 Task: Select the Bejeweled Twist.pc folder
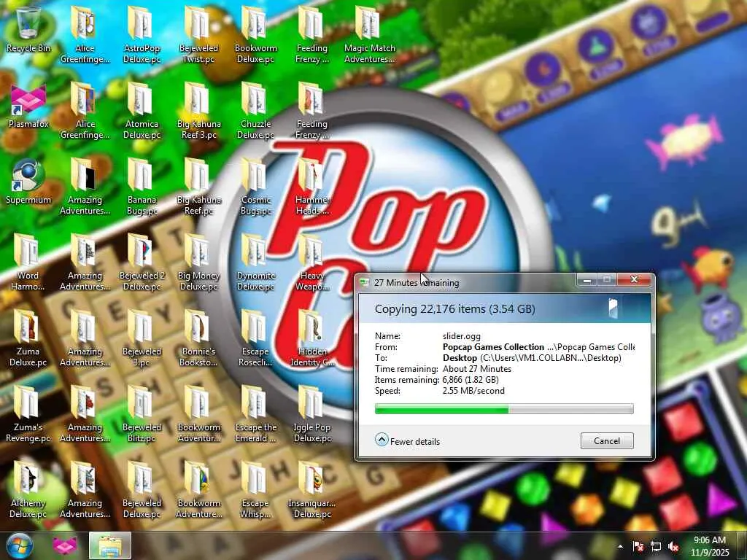point(198,34)
